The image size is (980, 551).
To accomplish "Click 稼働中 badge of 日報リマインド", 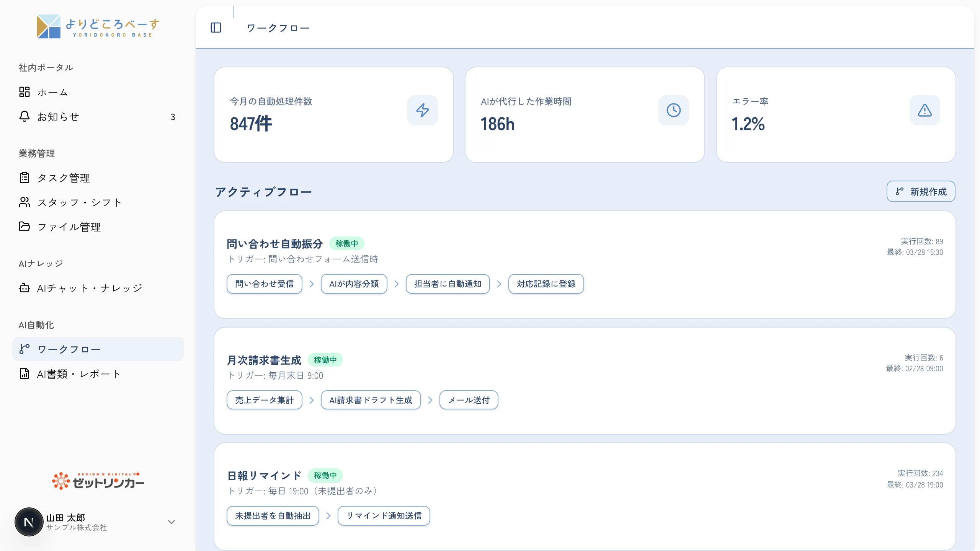I will [x=325, y=475].
